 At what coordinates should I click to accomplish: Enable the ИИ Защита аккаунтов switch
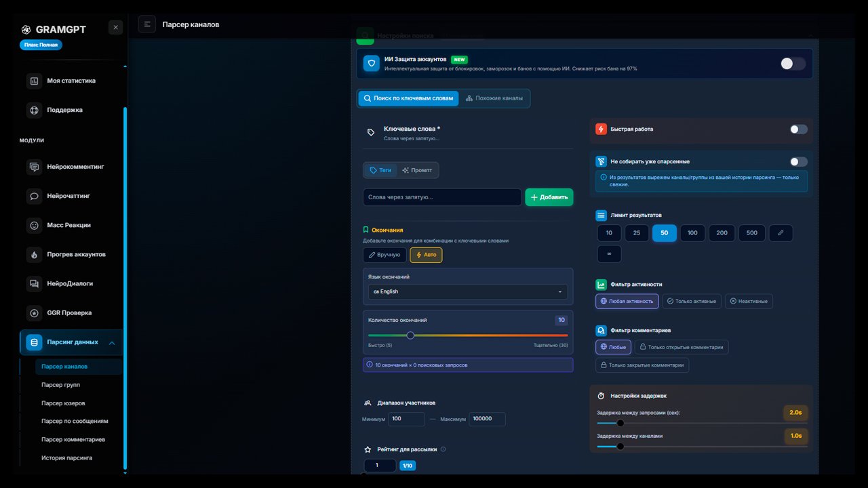pos(793,64)
